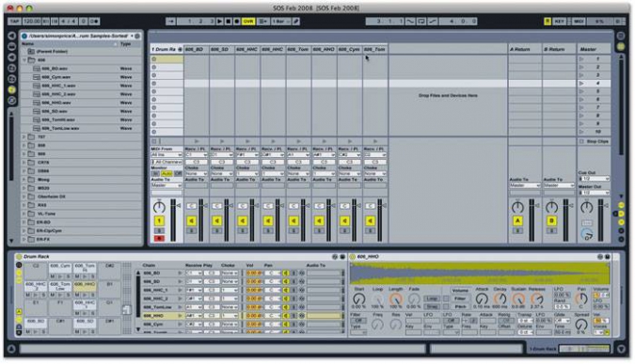
Task: Solo the 606_SD chain in the mixer
Action: click(x=216, y=230)
